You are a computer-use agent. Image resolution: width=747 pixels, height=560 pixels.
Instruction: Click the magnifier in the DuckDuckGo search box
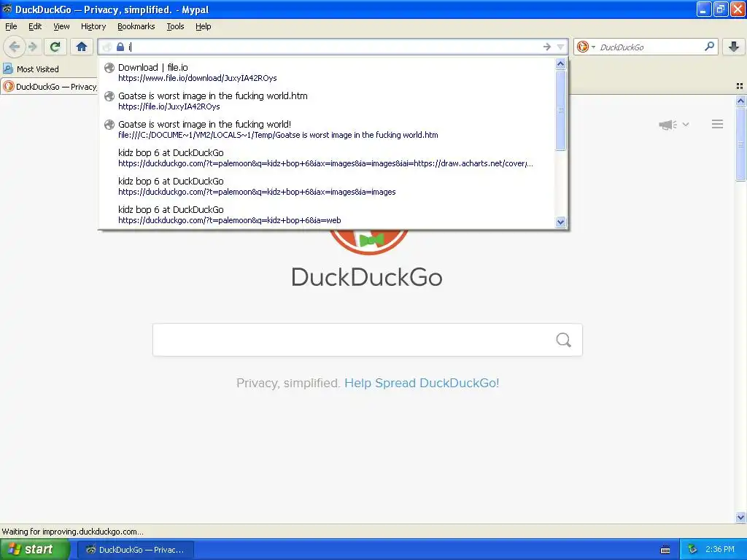709,46
